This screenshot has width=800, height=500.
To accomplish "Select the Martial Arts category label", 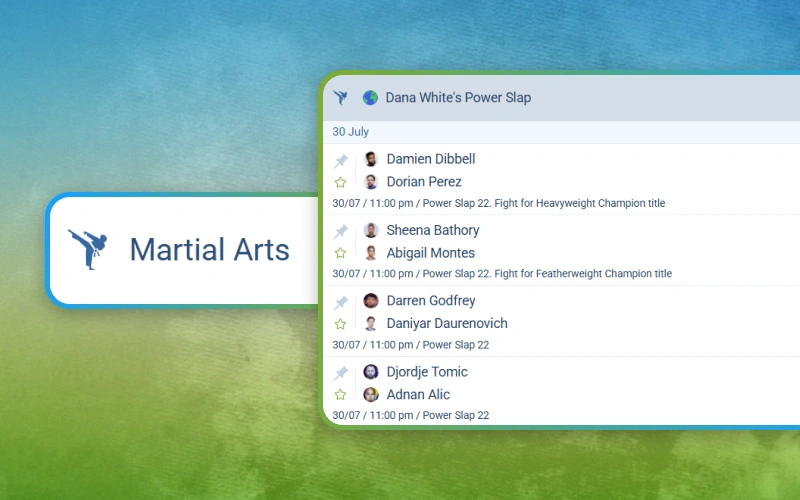I will point(209,250).
